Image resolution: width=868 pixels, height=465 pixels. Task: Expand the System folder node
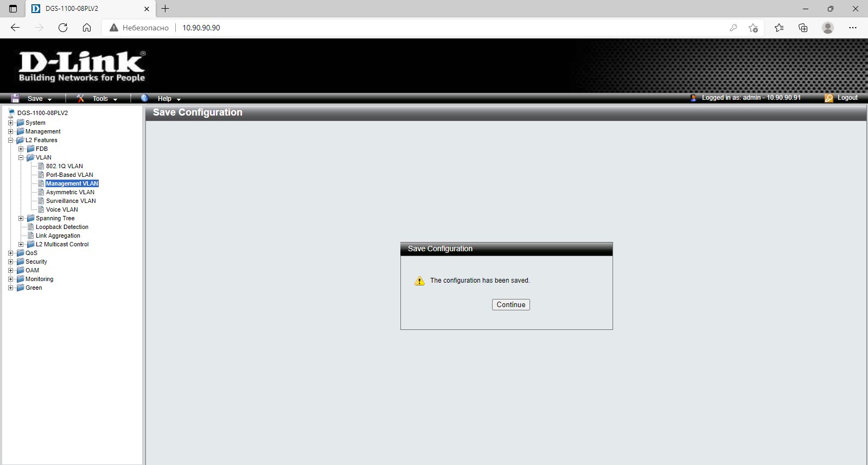tap(10, 123)
